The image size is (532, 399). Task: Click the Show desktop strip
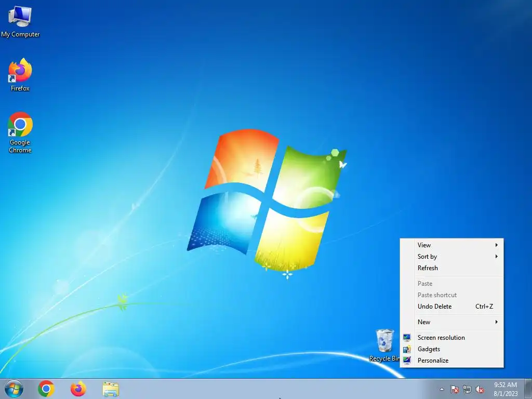pos(528,389)
